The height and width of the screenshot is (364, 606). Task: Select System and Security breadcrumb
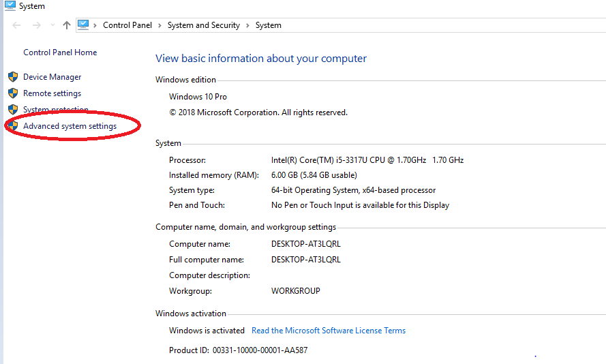[x=204, y=25]
